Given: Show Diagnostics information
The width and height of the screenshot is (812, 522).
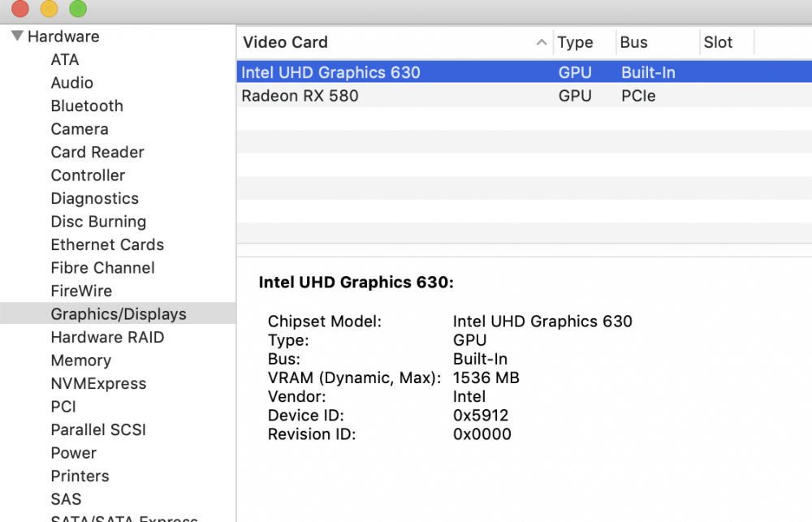Looking at the screenshot, I should 95,199.
